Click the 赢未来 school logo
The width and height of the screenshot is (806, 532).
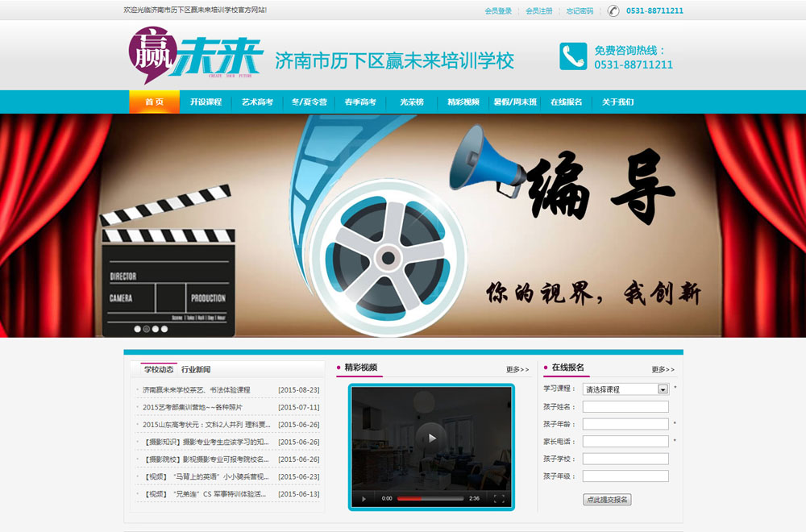[196, 56]
